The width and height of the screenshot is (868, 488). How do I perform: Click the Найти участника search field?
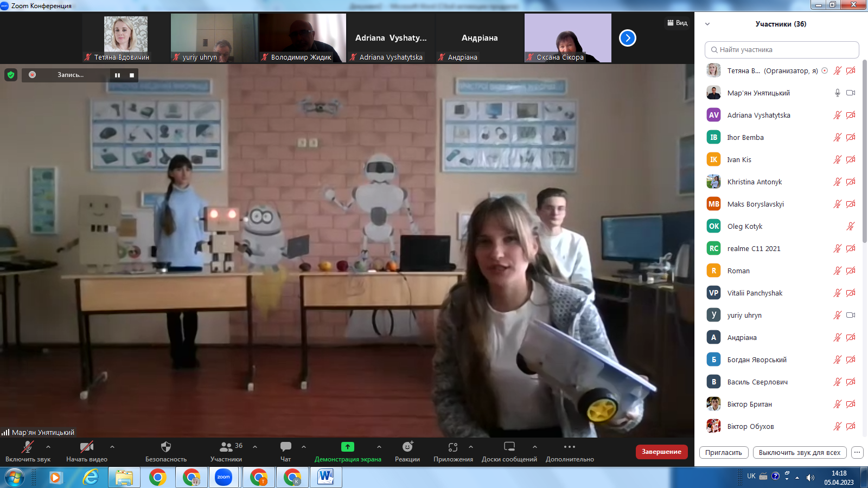coord(782,50)
